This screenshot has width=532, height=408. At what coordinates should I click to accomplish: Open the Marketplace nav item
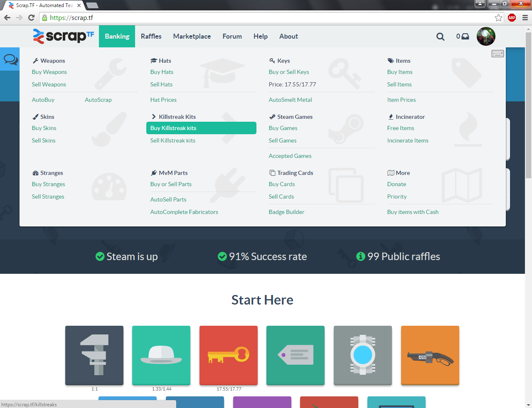pyautogui.click(x=192, y=36)
